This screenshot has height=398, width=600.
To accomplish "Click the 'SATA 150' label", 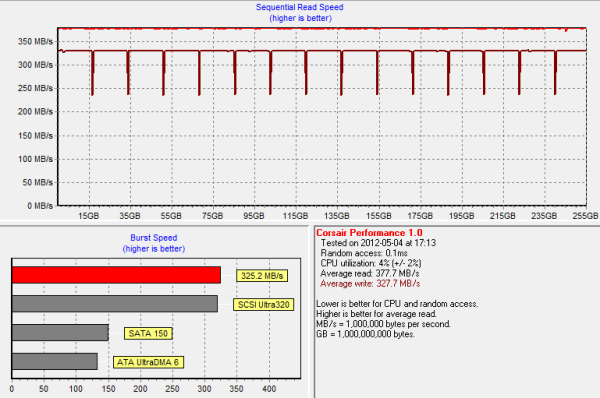I will tap(148, 333).
